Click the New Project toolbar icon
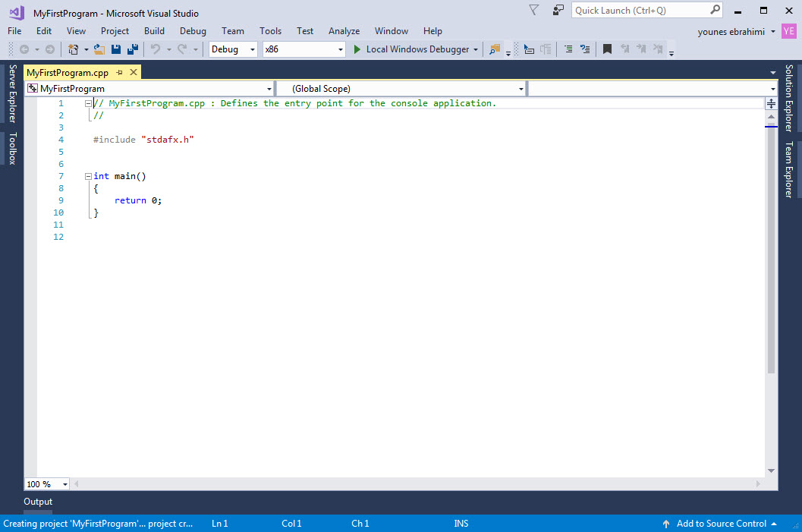 73,49
